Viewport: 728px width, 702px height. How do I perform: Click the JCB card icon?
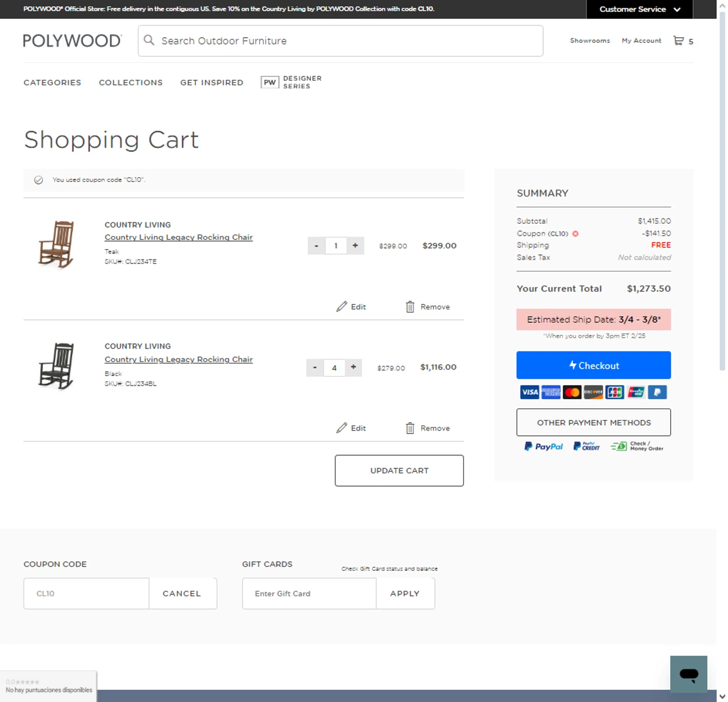coord(614,392)
